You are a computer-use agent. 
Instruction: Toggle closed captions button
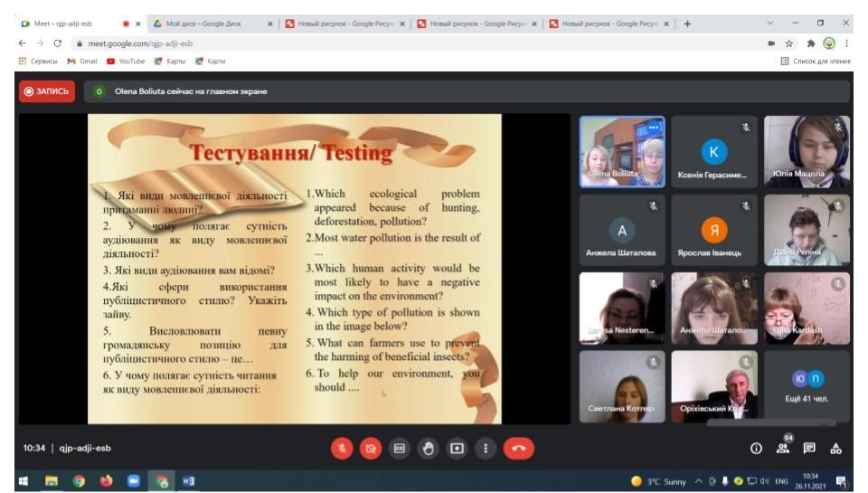point(399,448)
